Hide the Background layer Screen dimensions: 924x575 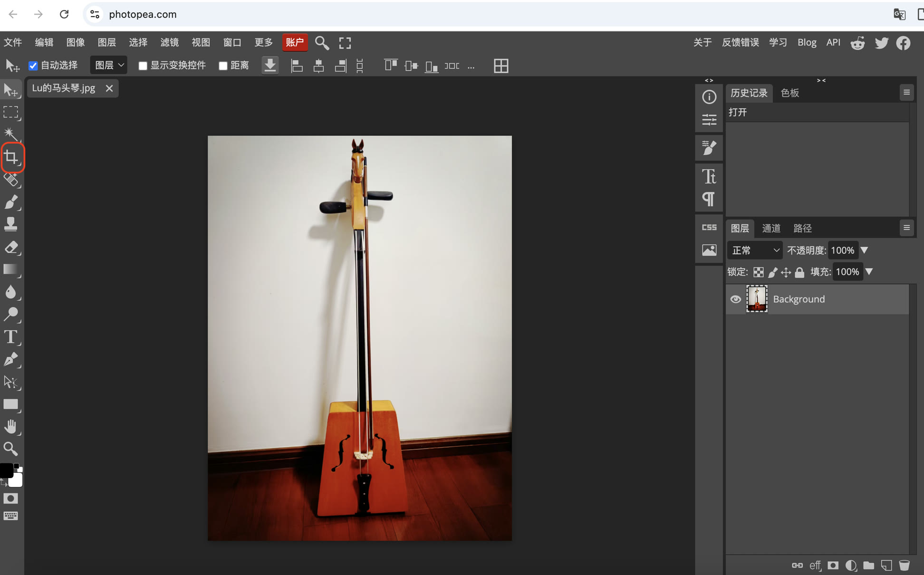[735, 299]
